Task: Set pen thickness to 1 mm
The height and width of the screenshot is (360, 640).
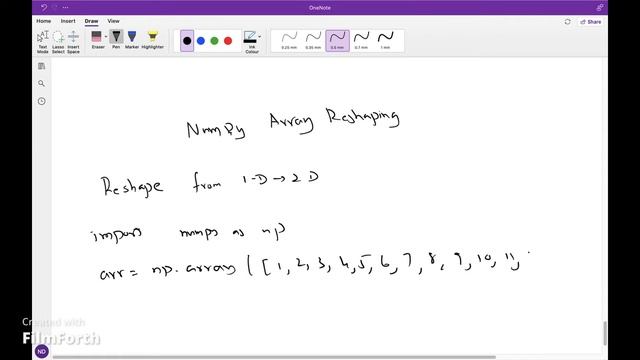Action: (x=385, y=41)
